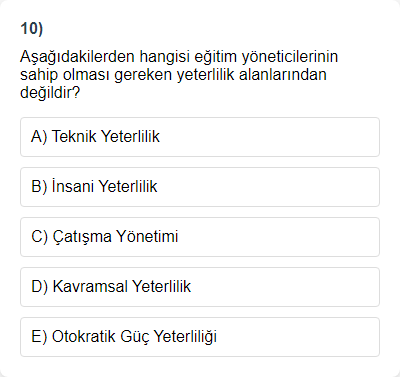This screenshot has height=377, width=400.
Task: Pick answer C) Çatışma Yönetimi
Action: pyautogui.click(x=200, y=237)
